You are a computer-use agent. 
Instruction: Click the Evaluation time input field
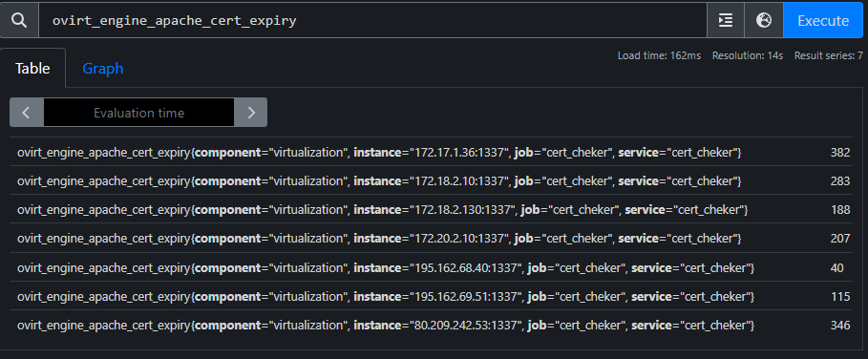(139, 113)
